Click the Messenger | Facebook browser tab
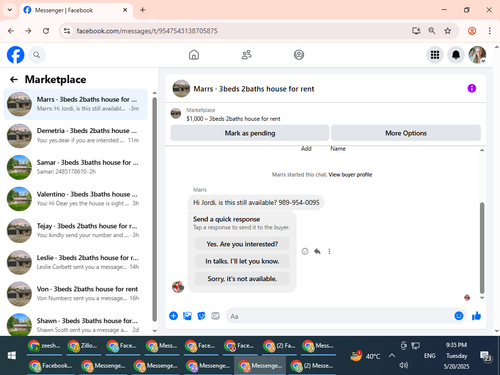Screen dimensions: 500x375 click(x=76, y=10)
